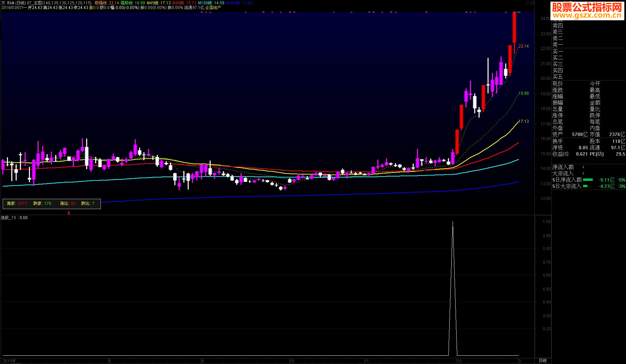Image resolution: width=626 pixels, height=364 pixels.
Task: Click the 18.99 green line label on chart
Action: pos(523,93)
